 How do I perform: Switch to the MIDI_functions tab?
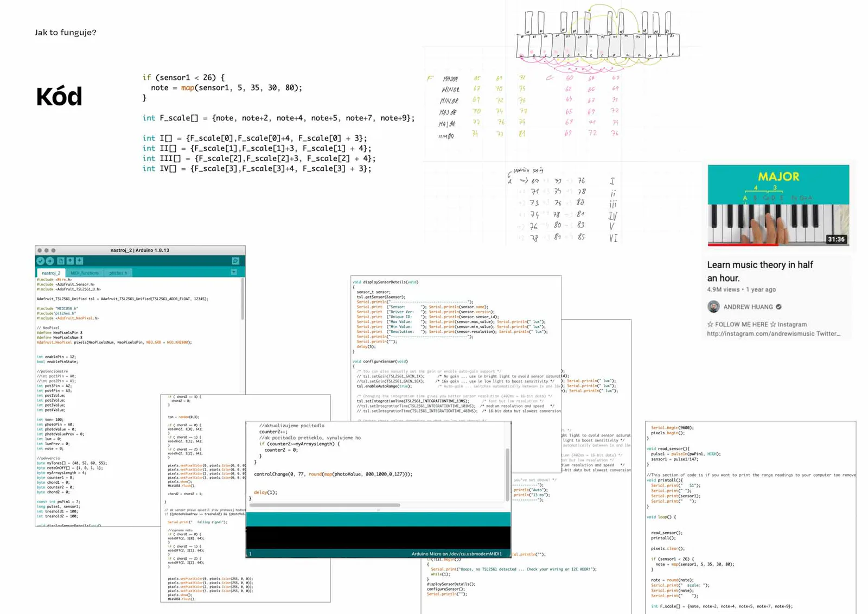point(85,273)
